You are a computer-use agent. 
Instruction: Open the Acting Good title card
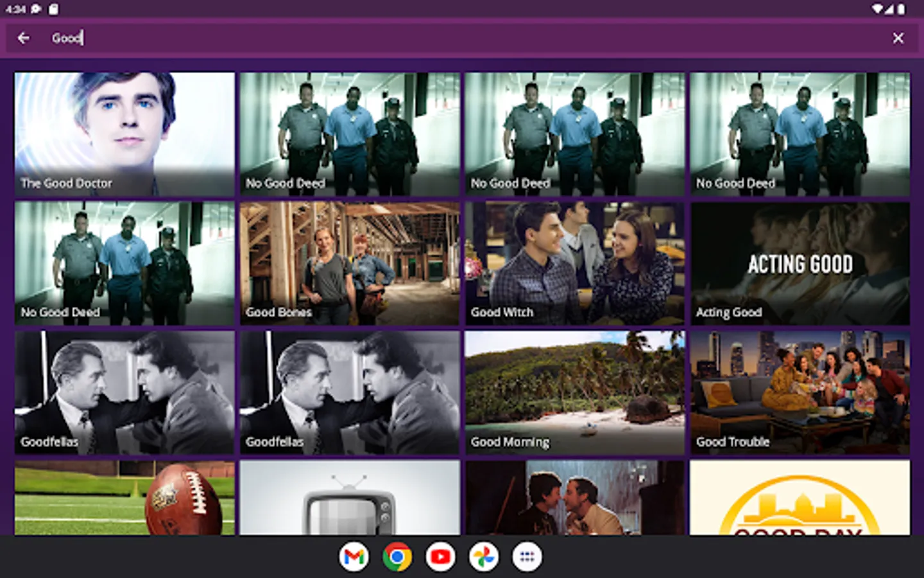coord(800,263)
